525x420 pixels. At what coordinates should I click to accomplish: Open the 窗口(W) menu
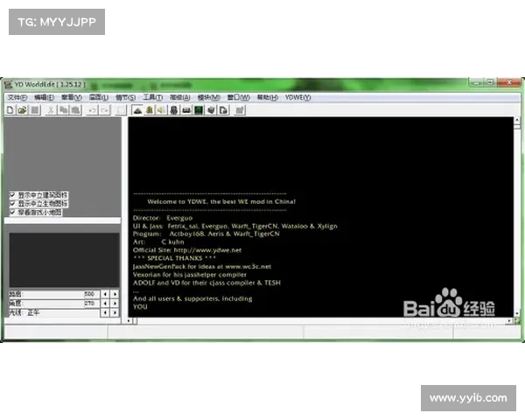239,97
